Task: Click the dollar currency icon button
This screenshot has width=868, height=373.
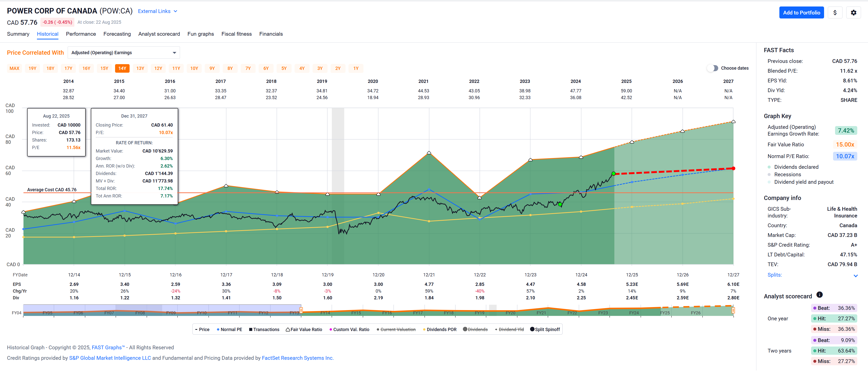Action: (835, 12)
